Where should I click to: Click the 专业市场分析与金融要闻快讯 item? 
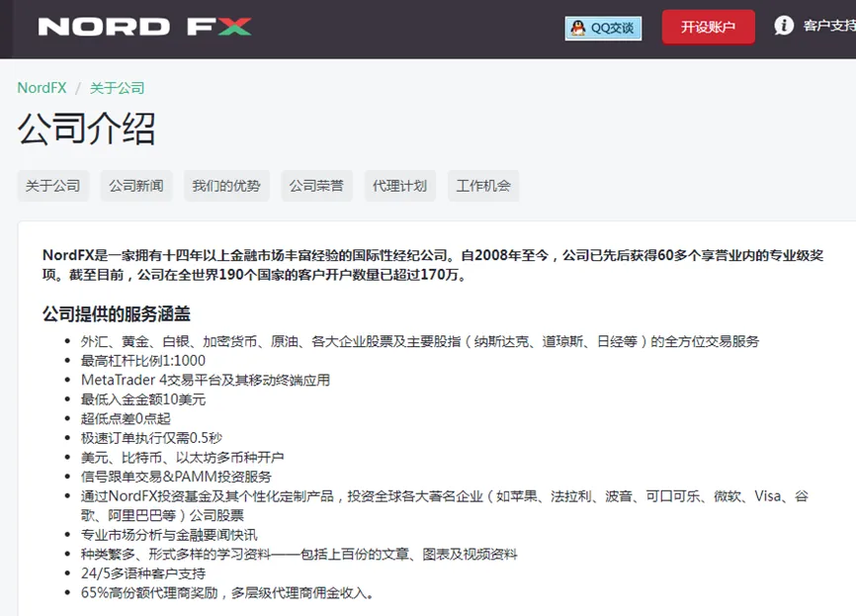click(169, 535)
